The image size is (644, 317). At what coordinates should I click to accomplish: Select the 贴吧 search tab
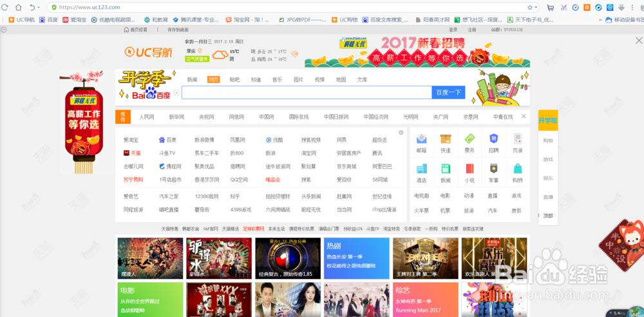[234, 80]
